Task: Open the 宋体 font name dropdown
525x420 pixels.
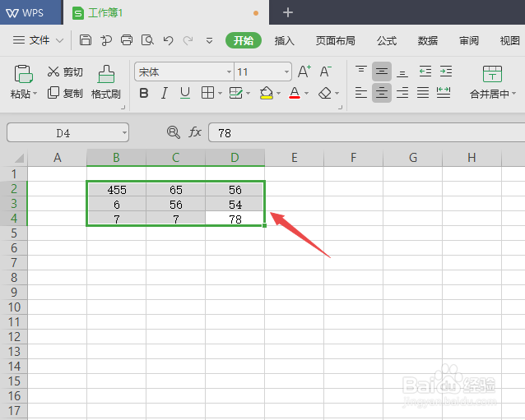Action: click(x=229, y=72)
